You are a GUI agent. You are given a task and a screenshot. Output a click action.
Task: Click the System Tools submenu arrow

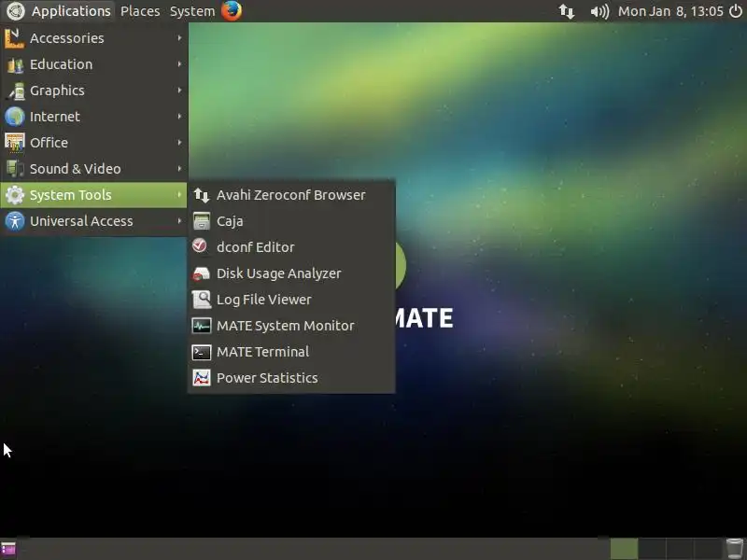[179, 195]
